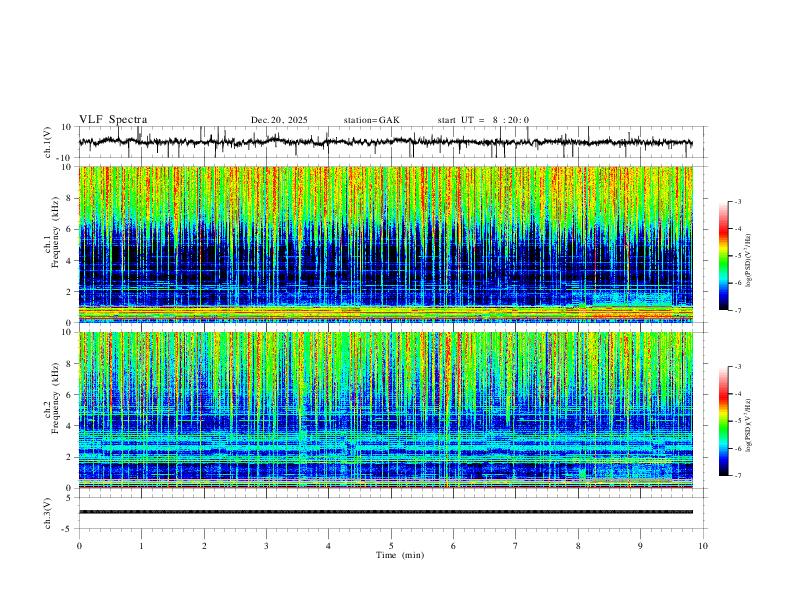Click the time axis tick label "7"
This screenshot has height=612, width=792.
[516, 546]
